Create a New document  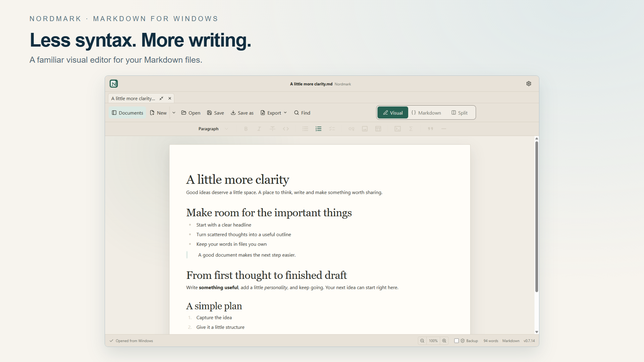(158, 113)
